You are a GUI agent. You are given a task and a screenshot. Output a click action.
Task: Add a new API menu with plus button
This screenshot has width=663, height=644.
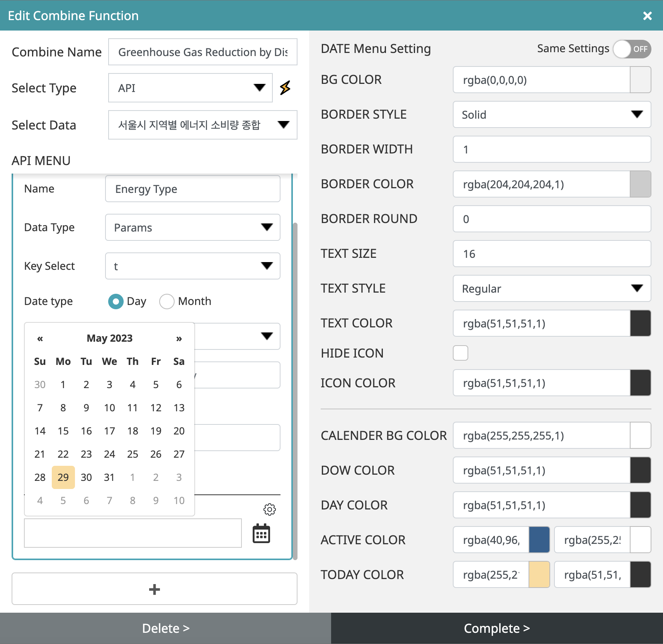click(x=155, y=589)
